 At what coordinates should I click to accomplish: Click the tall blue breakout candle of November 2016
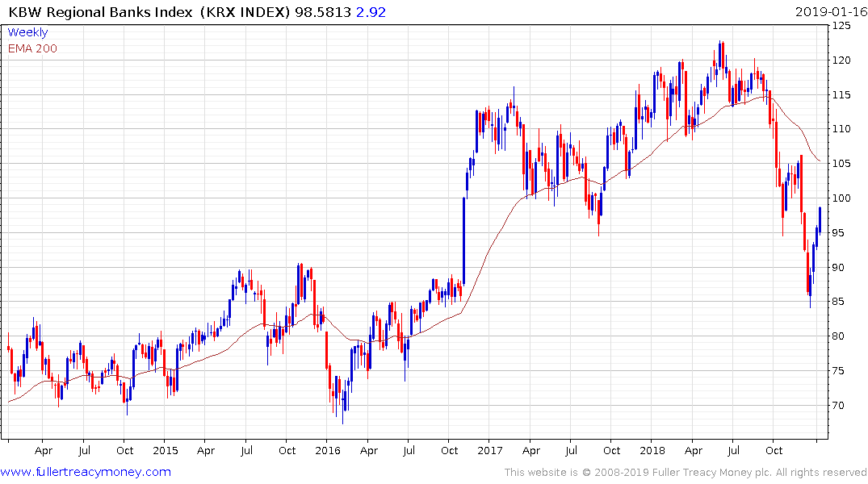tap(464, 240)
